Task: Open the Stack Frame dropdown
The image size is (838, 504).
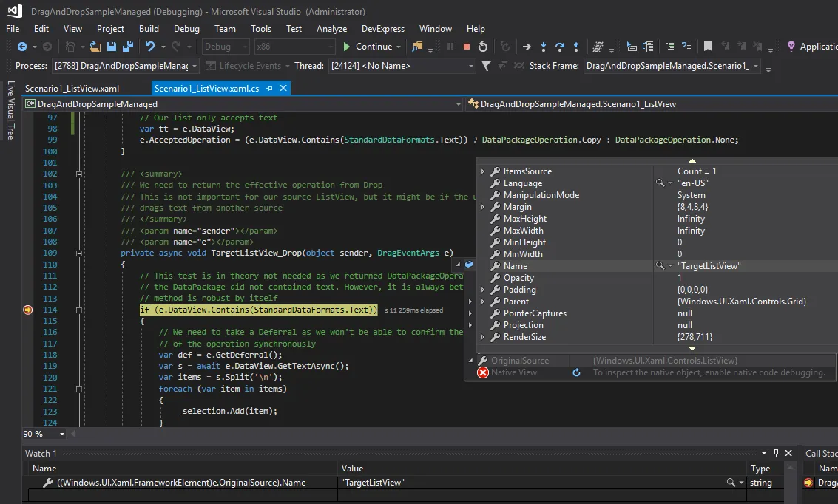Action: 755,66
